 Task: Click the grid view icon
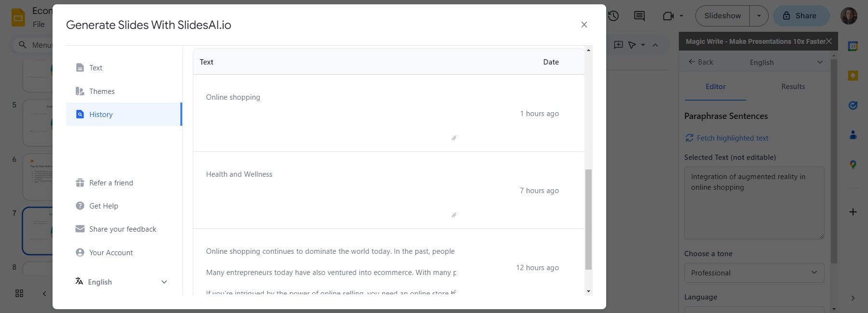point(19,293)
